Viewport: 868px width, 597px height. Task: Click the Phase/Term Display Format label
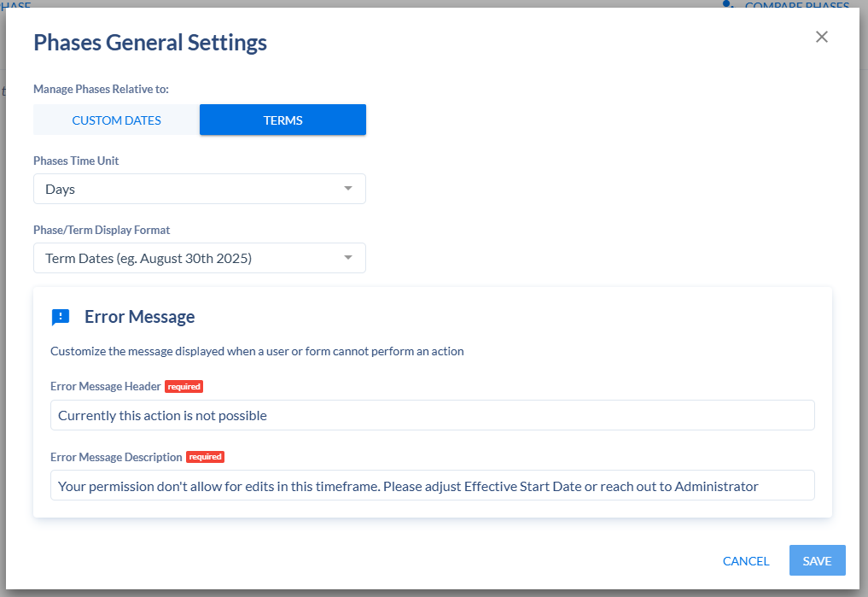pos(102,230)
